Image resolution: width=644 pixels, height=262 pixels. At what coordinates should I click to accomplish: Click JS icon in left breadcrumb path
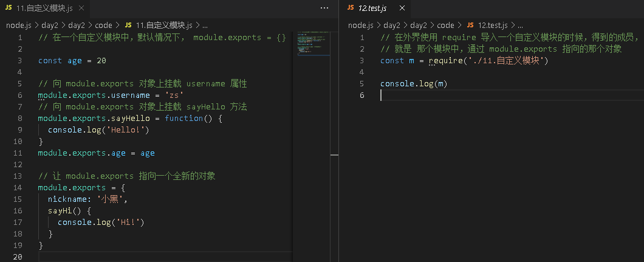pos(129,26)
